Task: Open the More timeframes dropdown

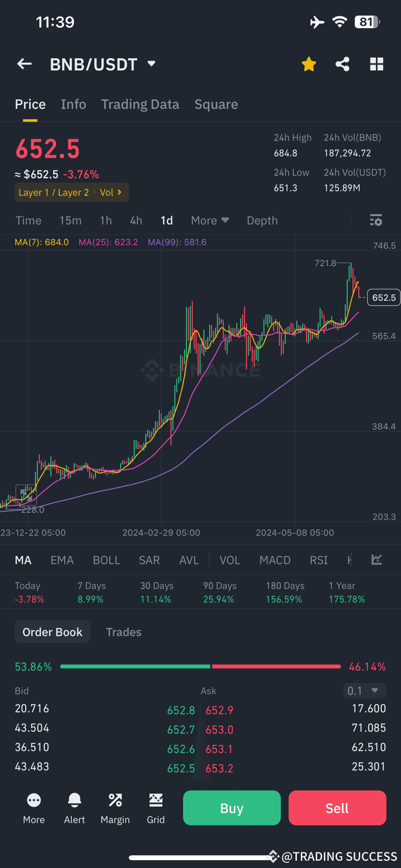Action: [210, 220]
